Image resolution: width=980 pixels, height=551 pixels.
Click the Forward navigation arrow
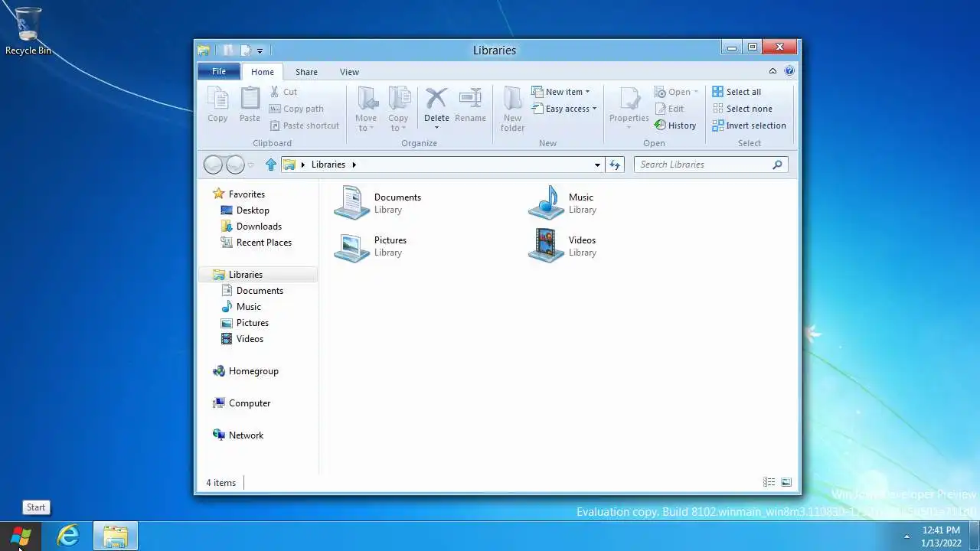coord(235,165)
